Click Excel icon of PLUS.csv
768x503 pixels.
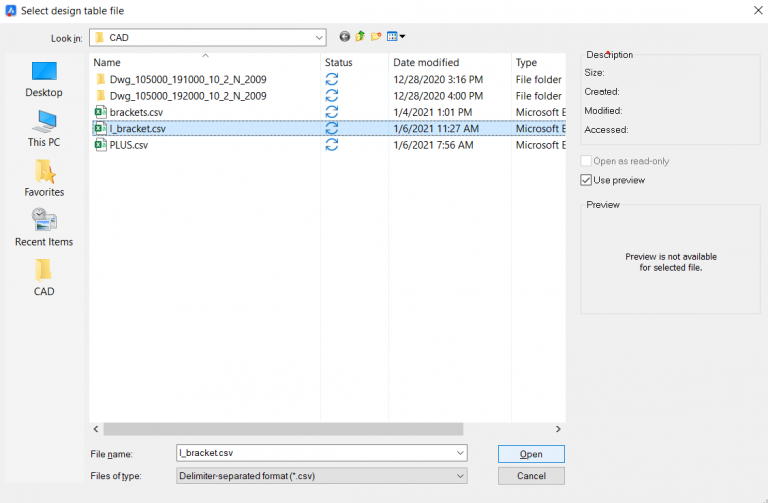100,145
